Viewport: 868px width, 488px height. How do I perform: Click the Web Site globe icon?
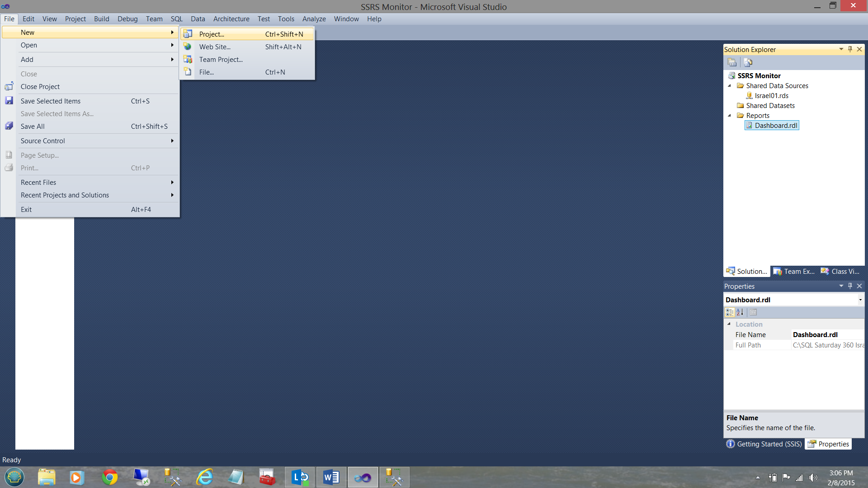188,47
